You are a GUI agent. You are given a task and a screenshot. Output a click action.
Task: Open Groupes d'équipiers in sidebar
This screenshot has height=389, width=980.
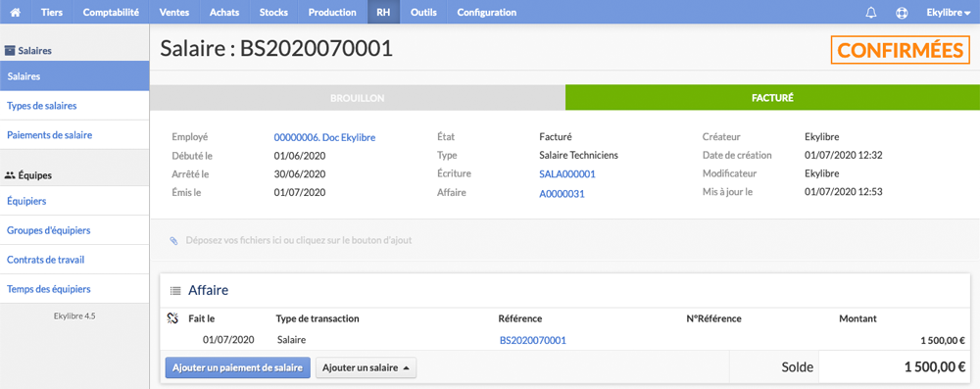pyautogui.click(x=74, y=230)
